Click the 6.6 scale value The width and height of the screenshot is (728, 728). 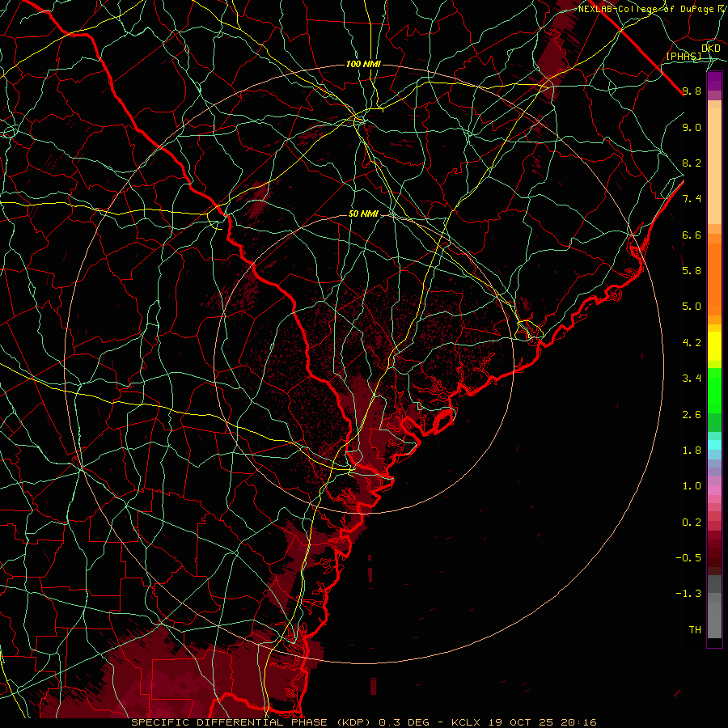[692, 235]
